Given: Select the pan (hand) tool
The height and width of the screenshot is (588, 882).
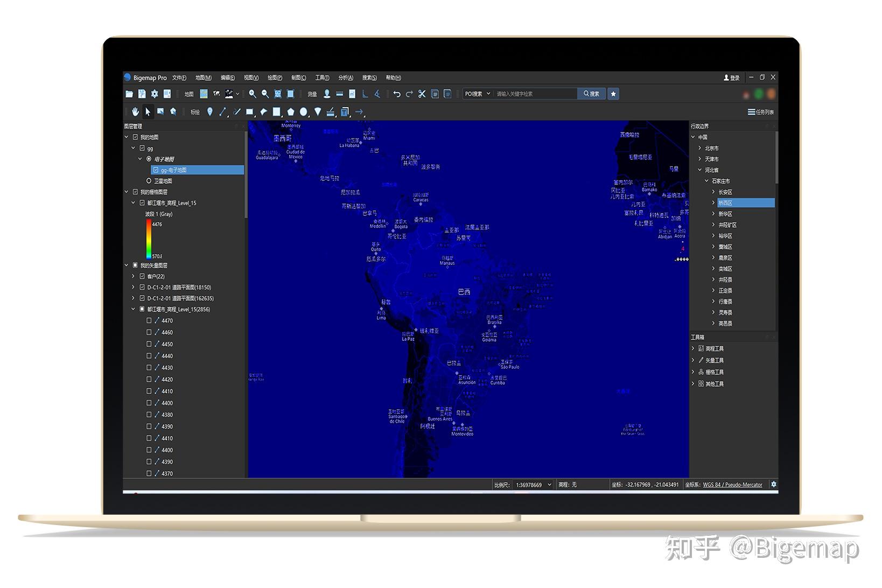Looking at the screenshot, I should point(135,112).
